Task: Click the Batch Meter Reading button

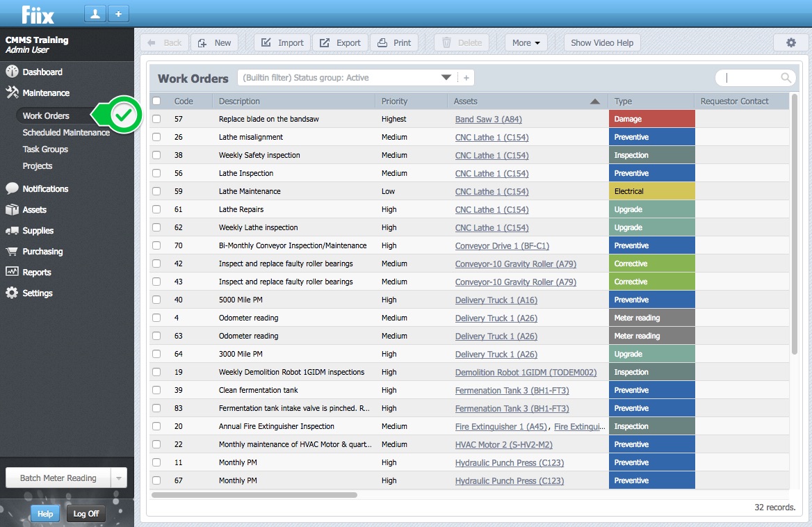Action: tap(58, 478)
